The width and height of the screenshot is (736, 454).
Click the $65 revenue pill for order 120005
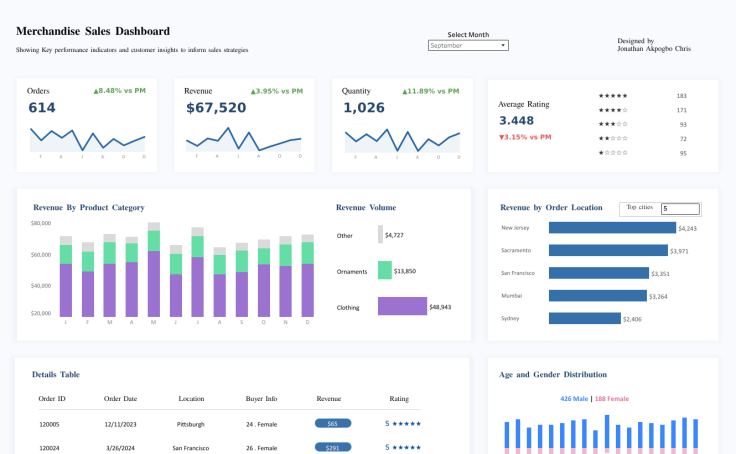point(333,423)
